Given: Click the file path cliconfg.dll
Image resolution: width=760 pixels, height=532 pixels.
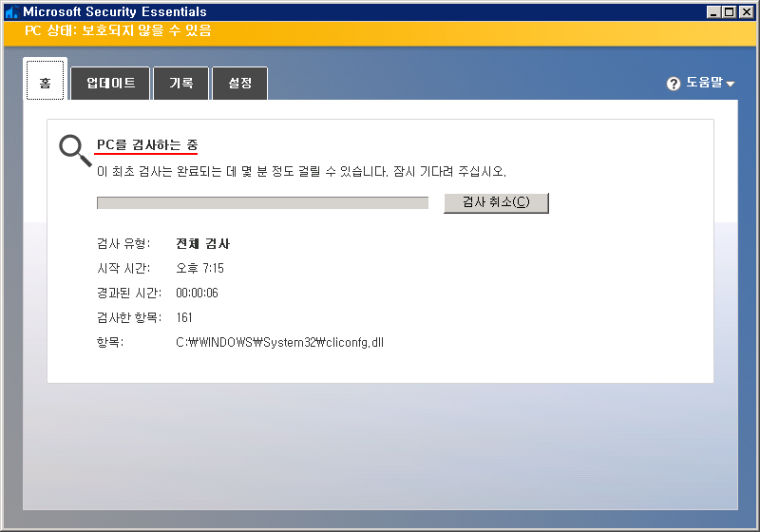Looking at the screenshot, I should click(279, 343).
